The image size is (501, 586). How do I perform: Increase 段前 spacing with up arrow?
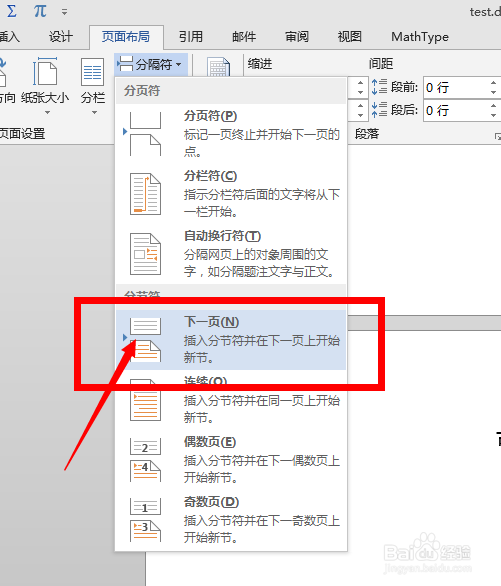(494, 83)
